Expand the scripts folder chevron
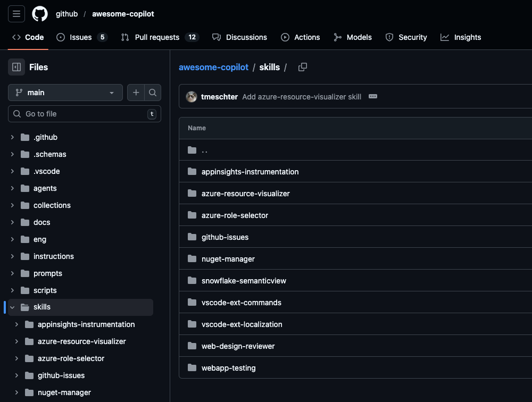The width and height of the screenshot is (532, 402). pos(12,290)
